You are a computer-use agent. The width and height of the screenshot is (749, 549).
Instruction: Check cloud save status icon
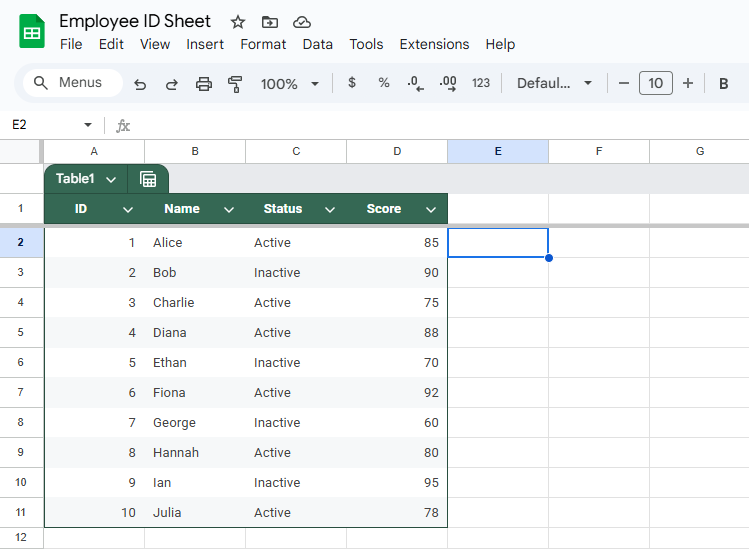point(301,22)
